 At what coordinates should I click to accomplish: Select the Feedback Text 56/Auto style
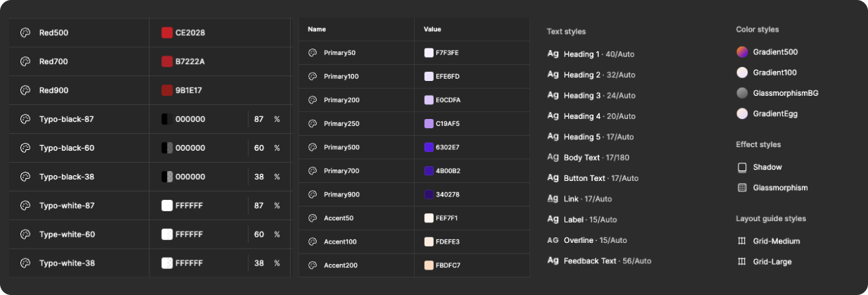pyautogui.click(x=607, y=261)
